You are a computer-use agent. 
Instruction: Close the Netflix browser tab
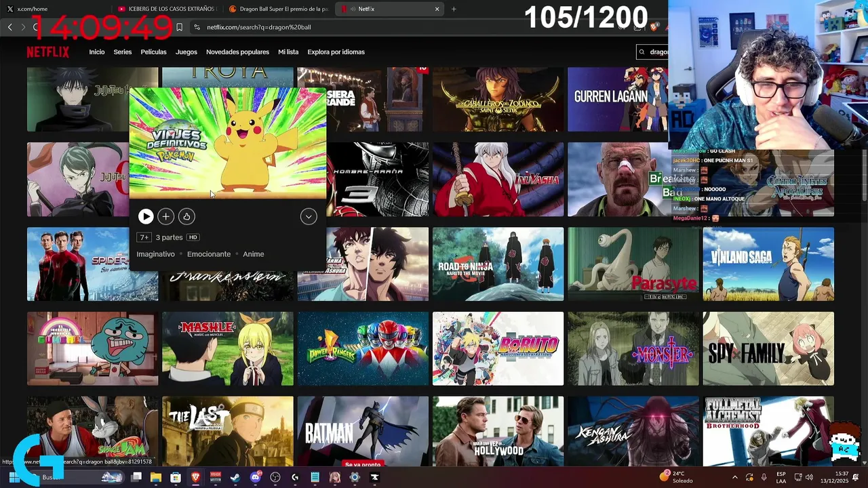coord(437,9)
